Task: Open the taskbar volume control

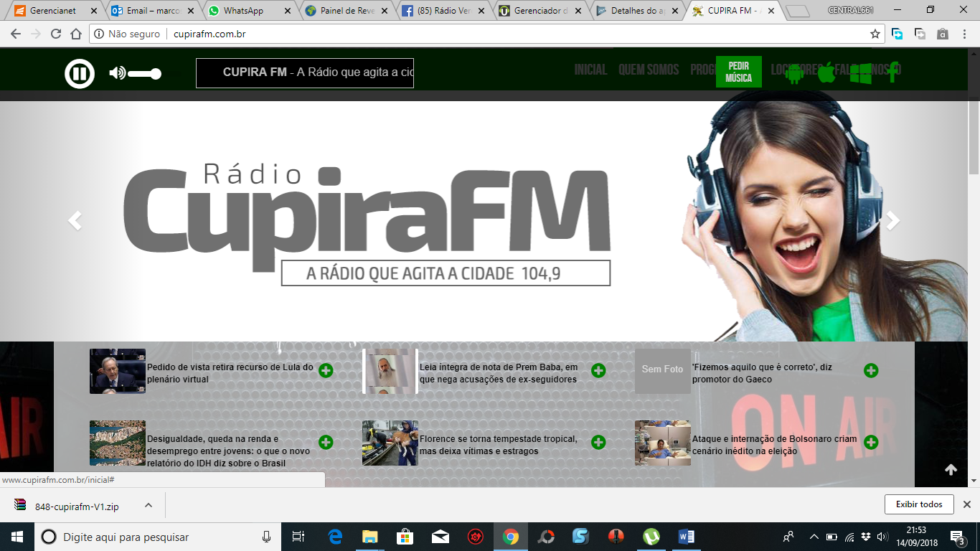Action: (x=882, y=537)
